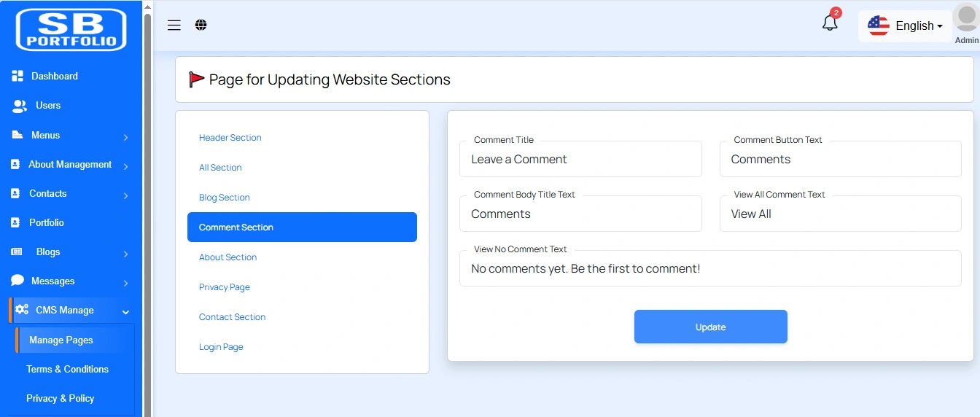Click the CMS Manage gears icon
The height and width of the screenshot is (417, 980).
pyautogui.click(x=22, y=310)
